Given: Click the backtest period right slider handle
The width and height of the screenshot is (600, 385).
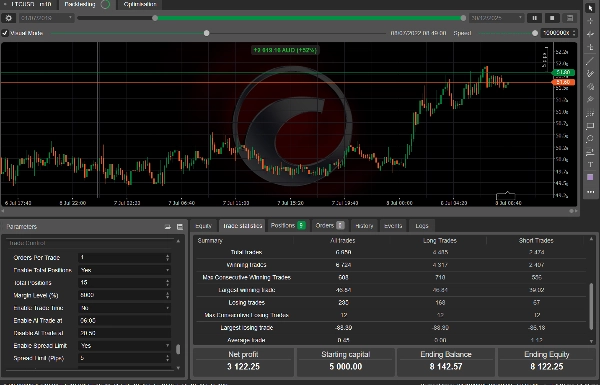Looking at the screenshot, I should coord(463,18).
